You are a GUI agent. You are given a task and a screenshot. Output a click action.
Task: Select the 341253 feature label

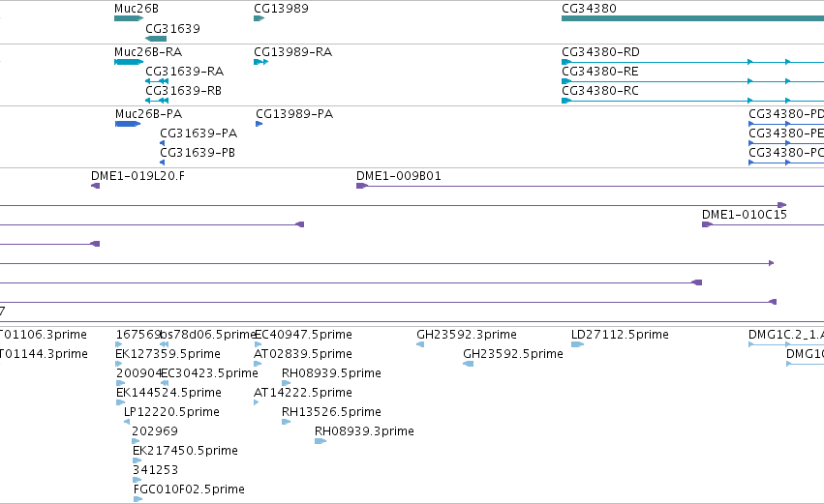[x=156, y=470]
